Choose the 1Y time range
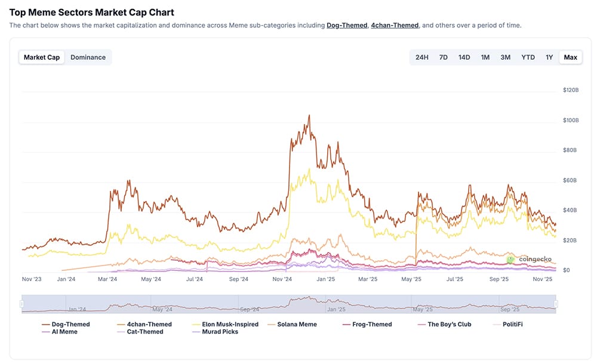Screen dimensions: 597x364 click(549, 57)
